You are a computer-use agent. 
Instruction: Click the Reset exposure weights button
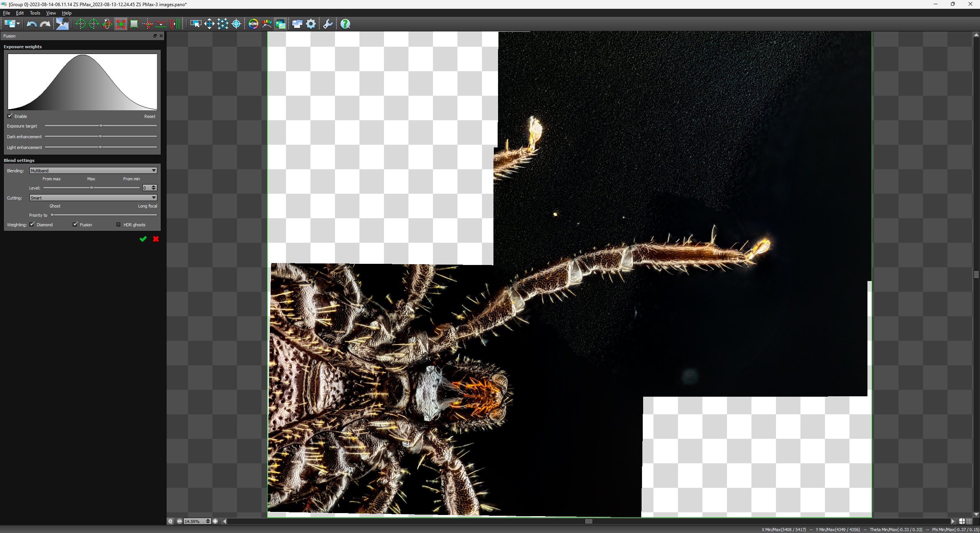[x=149, y=116]
